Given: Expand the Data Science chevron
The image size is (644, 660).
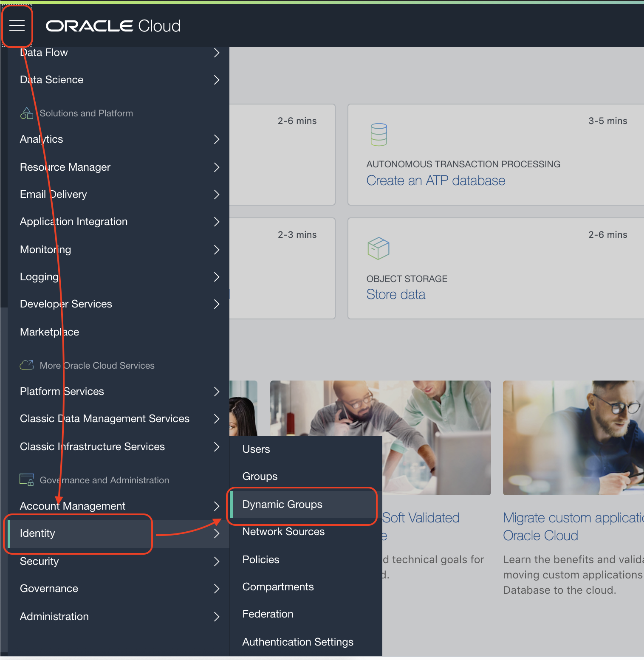Looking at the screenshot, I should (x=217, y=80).
